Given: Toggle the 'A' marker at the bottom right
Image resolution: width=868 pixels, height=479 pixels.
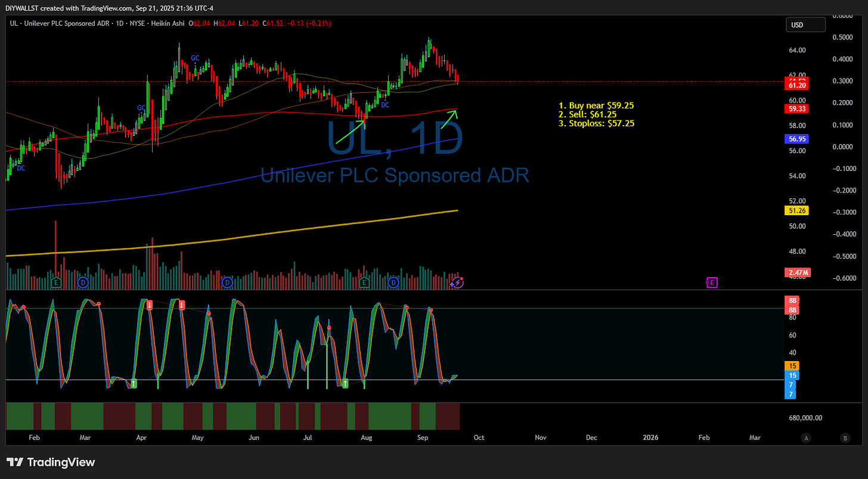Looking at the screenshot, I should pyautogui.click(x=806, y=438).
